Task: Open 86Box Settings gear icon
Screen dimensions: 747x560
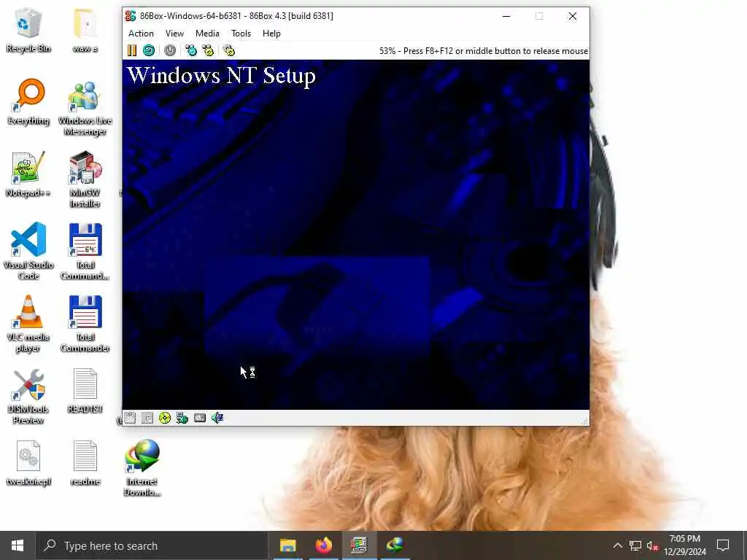Action: (x=229, y=50)
